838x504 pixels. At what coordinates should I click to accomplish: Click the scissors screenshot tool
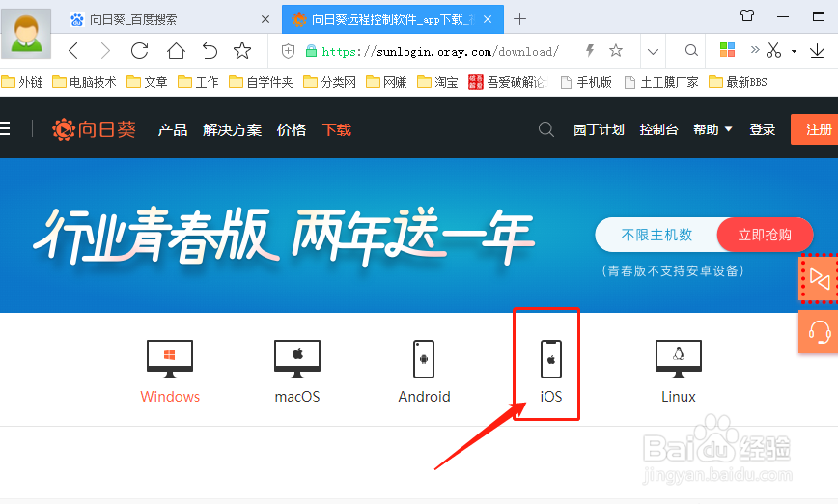pos(773,51)
